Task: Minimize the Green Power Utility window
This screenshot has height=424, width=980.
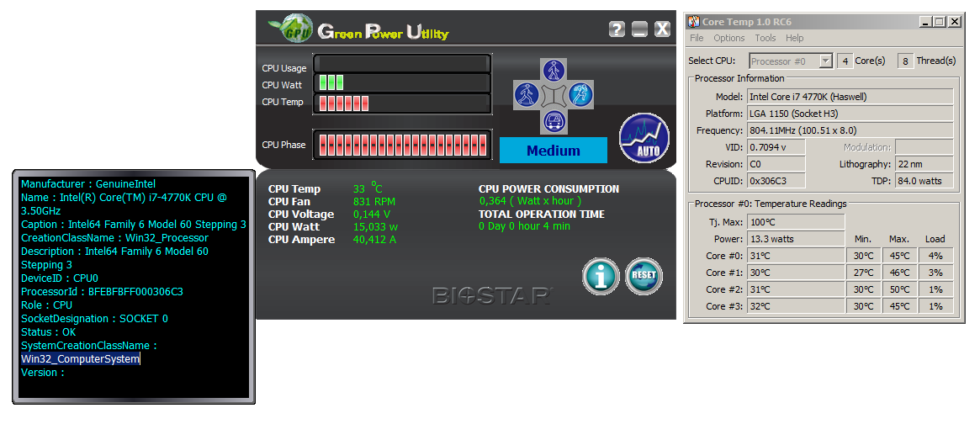Action: tap(639, 29)
